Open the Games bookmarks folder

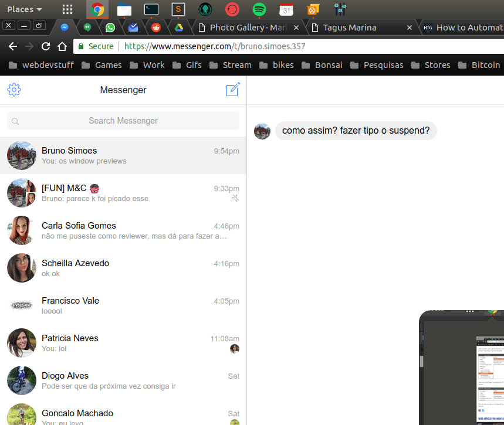(x=102, y=65)
